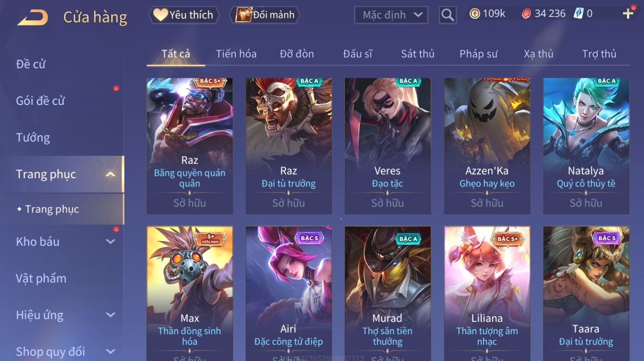The width and height of the screenshot is (644, 361).
Task: Switch to the Pháp sư tab
Action: pyautogui.click(x=478, y=54)
